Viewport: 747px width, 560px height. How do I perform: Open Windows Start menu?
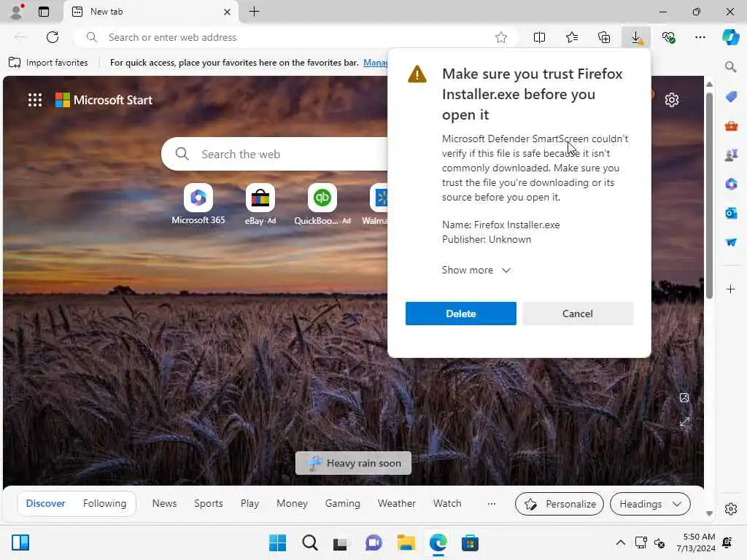coord(278,542)
